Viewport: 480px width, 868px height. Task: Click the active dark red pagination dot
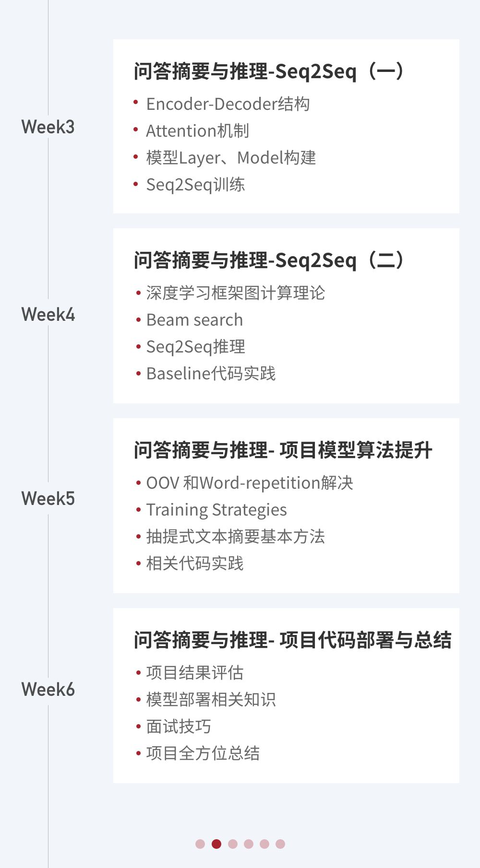point(216,844)
